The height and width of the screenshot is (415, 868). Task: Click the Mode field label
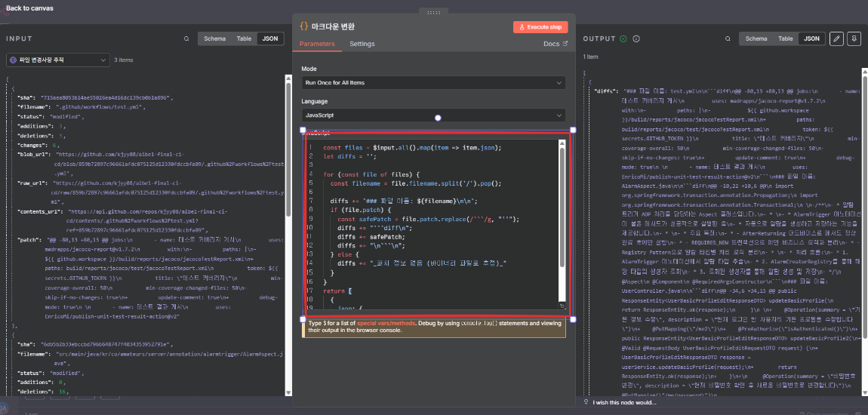309,69
